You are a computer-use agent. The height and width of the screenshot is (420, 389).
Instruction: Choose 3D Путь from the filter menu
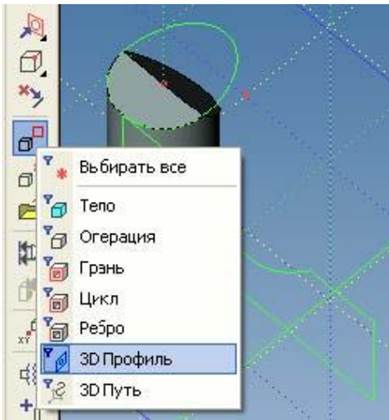tap(138, 390)
